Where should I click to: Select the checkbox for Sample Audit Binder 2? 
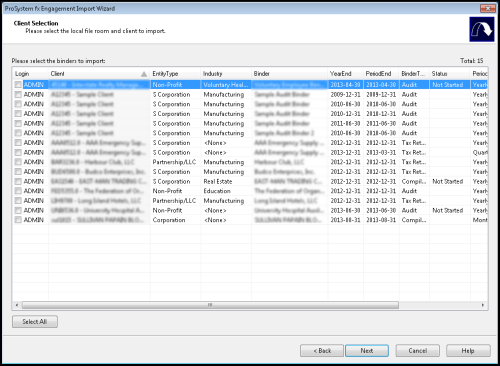[x=18, y=133]
